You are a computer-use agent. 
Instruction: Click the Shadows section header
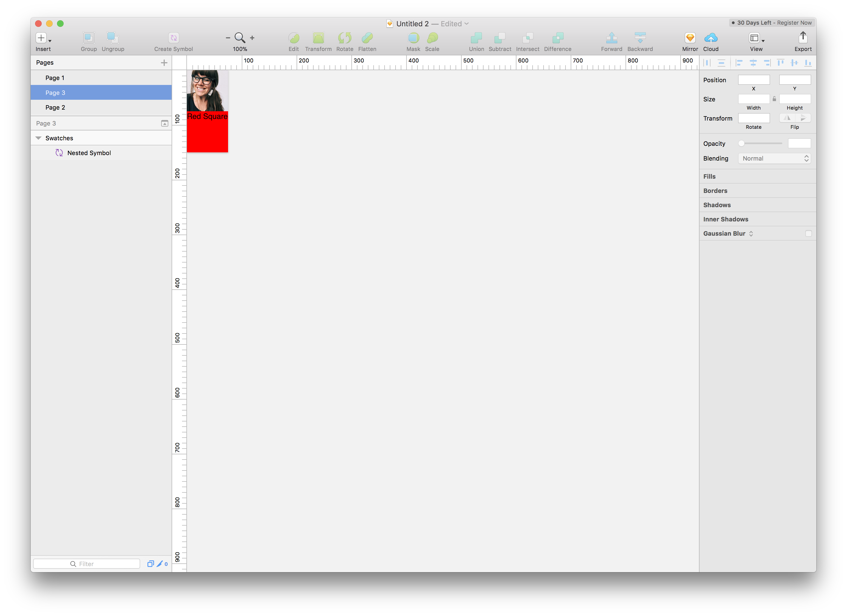(757, 205)
